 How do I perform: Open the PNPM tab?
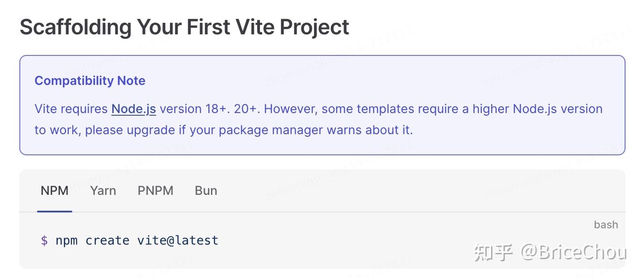(x=155, y=191)
